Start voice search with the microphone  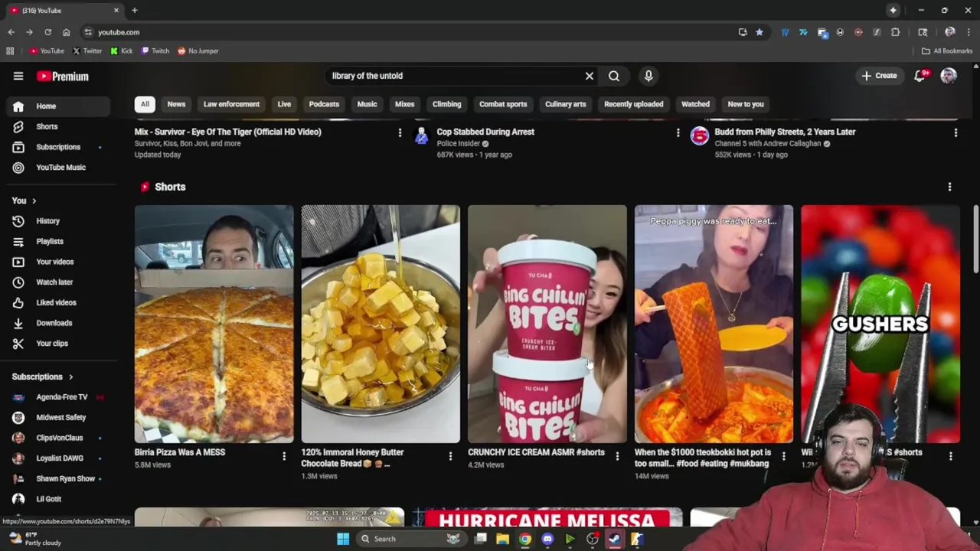pos(648,76)
